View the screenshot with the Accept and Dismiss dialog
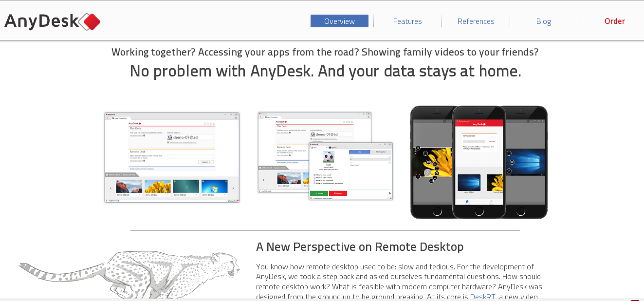This screenshot has width=644, height=301. point(325,156)
